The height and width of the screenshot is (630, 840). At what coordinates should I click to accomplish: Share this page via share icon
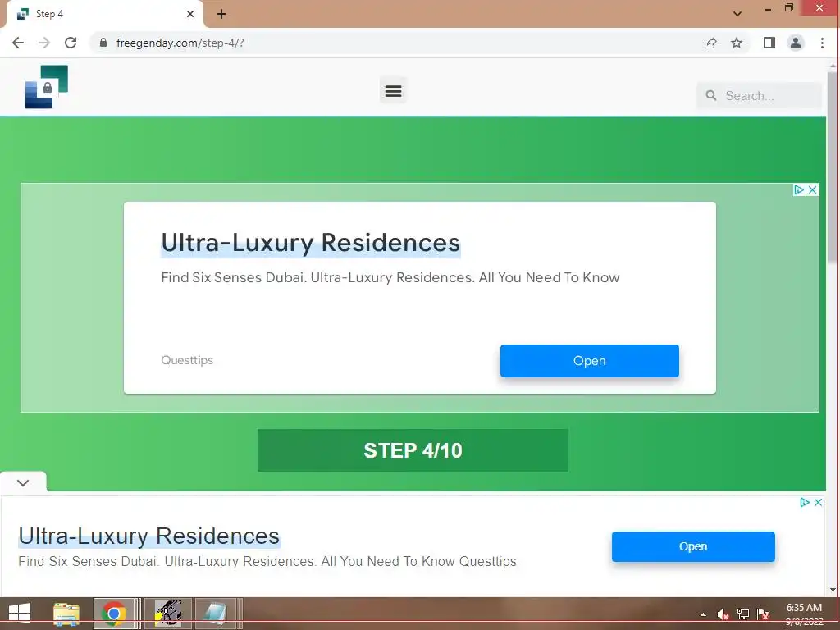click(x=710, y=43)
